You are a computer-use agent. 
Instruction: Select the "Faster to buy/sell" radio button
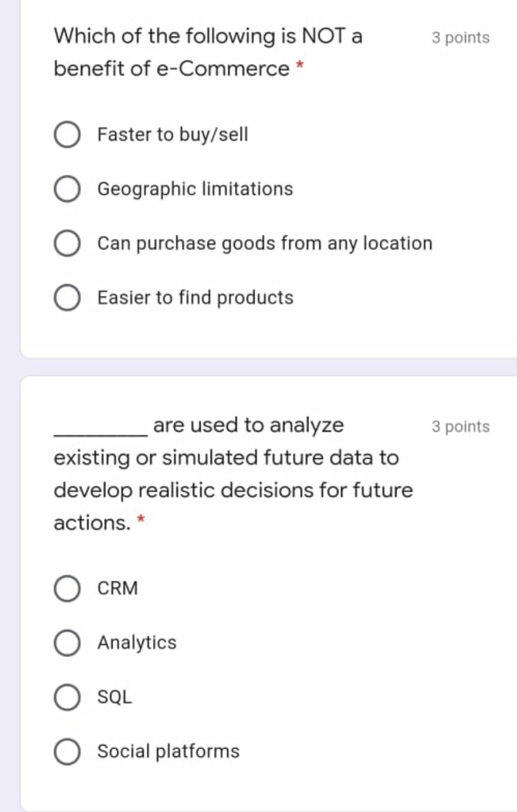click(x=66, y=135)
